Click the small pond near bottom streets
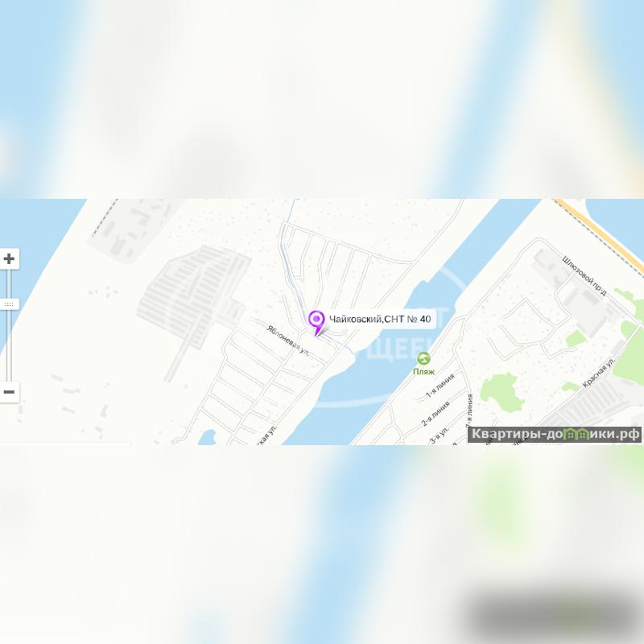Viewport: 644px width, 644px height. coord(208,437)
